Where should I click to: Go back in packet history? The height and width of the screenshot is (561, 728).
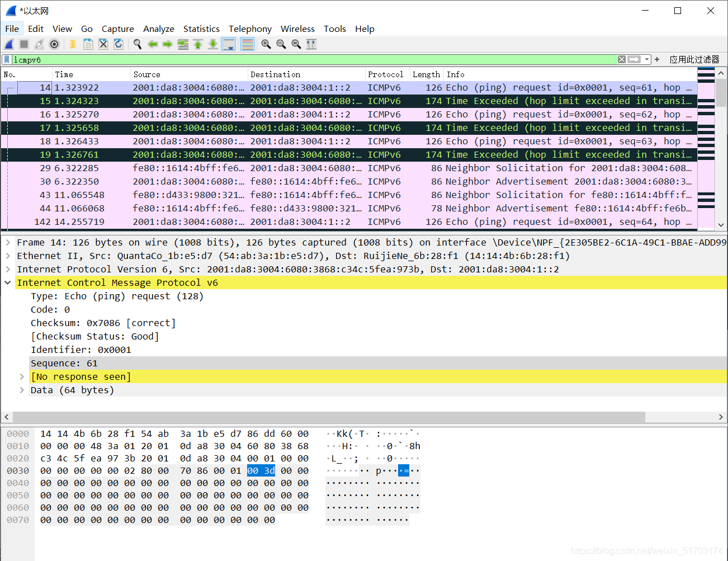(x=153, y=44)
